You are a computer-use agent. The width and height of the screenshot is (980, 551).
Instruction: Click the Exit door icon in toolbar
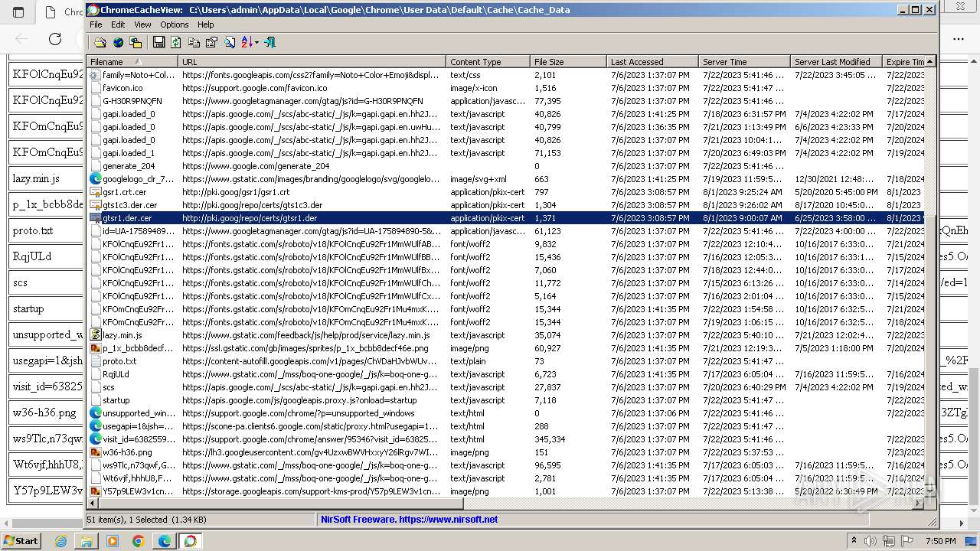click(x=269, y=43)
